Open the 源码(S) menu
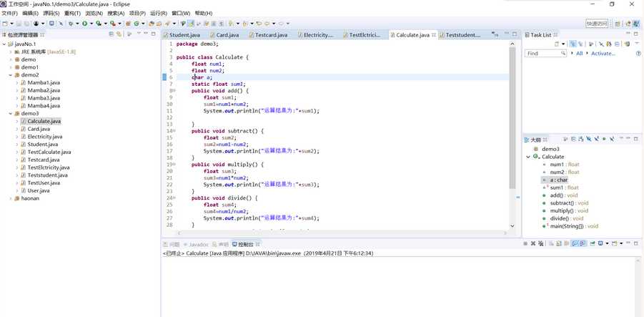Viewport: 644px width, 317px height. (x=51, y=13)
